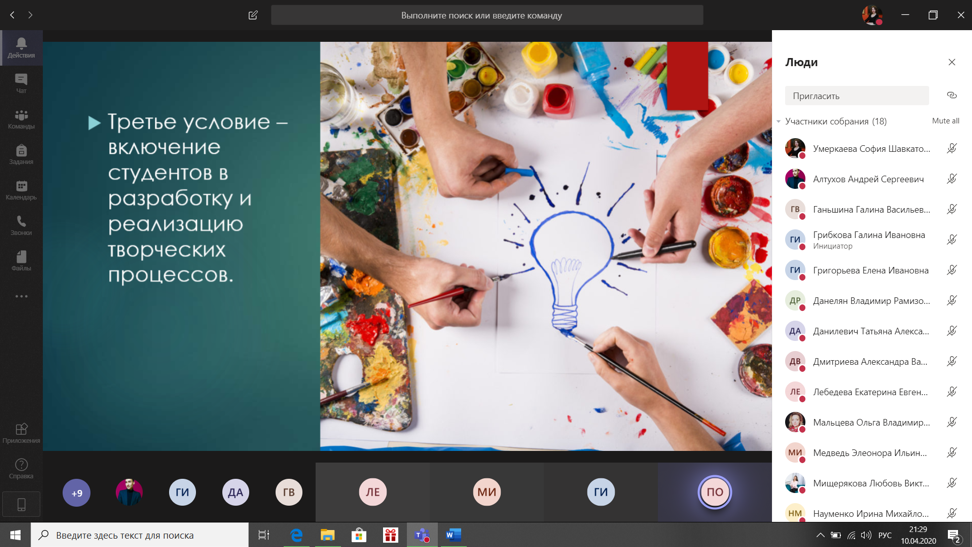972x547 pixels.
Task: Show the +9 hidden participants
Action: (x=77, y=492)
